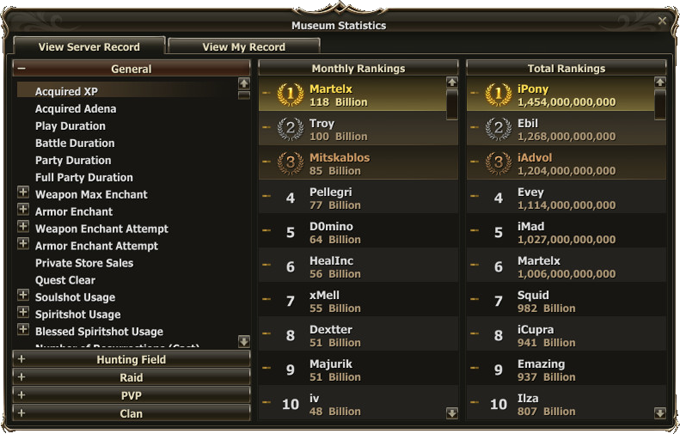This screenshot has width=680, height=434.
Task: Click iPony's gold medal in Total Rankings
Action: coord(498,95)
